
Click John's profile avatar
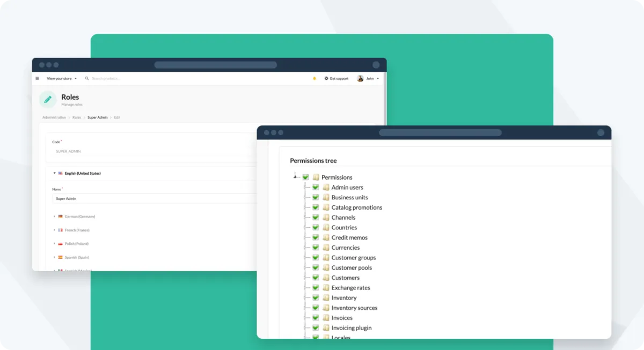tap(360, 78)
